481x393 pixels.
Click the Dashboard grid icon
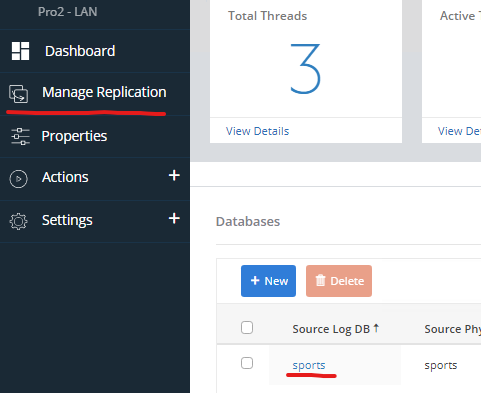[20, 51]
